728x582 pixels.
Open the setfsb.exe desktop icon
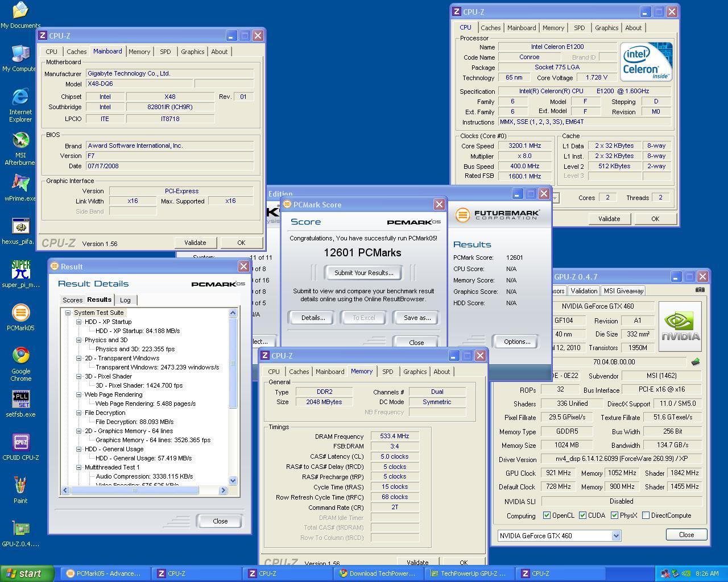(20, 404)
